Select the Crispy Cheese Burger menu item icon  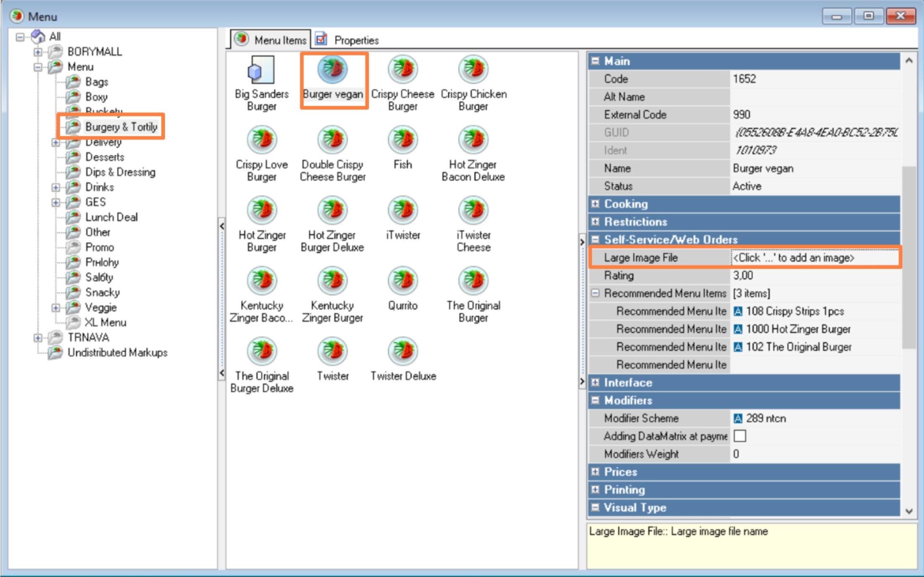click(x=403, y=70)
